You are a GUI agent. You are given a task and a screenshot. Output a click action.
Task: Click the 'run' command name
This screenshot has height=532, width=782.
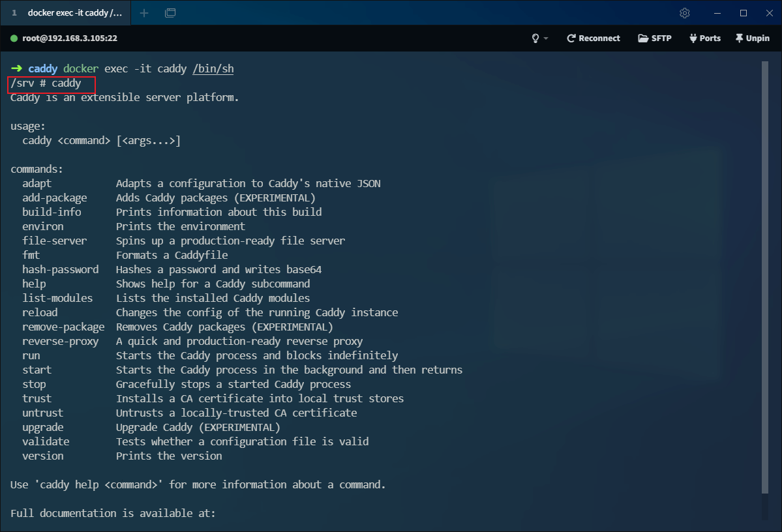click(x=31, y=356)
